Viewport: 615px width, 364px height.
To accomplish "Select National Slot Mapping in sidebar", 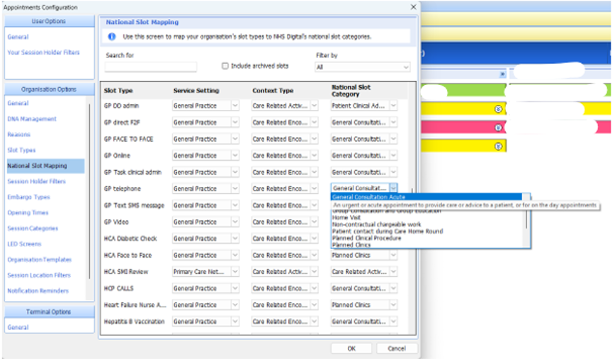I will point(45,166).
